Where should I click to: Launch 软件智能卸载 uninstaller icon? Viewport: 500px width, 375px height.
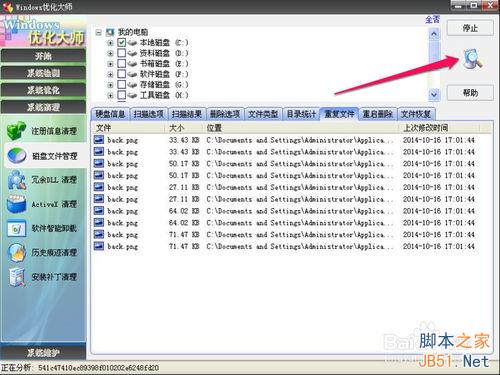pos(17,228)
